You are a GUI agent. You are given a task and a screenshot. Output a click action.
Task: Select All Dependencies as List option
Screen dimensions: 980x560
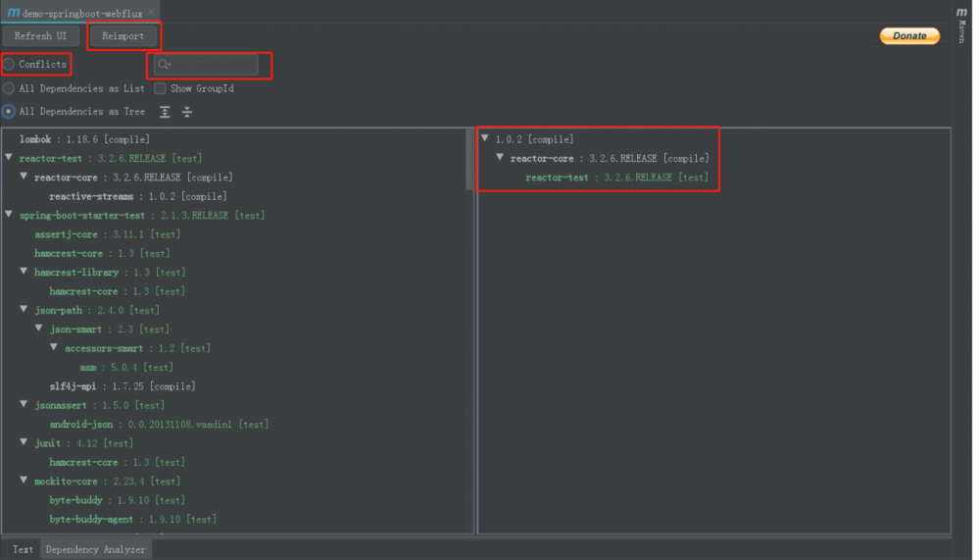point(9,88)
